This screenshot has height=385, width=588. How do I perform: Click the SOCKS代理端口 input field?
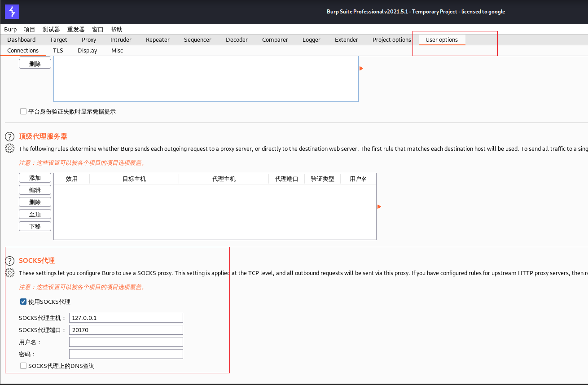(x=126, y=330)
